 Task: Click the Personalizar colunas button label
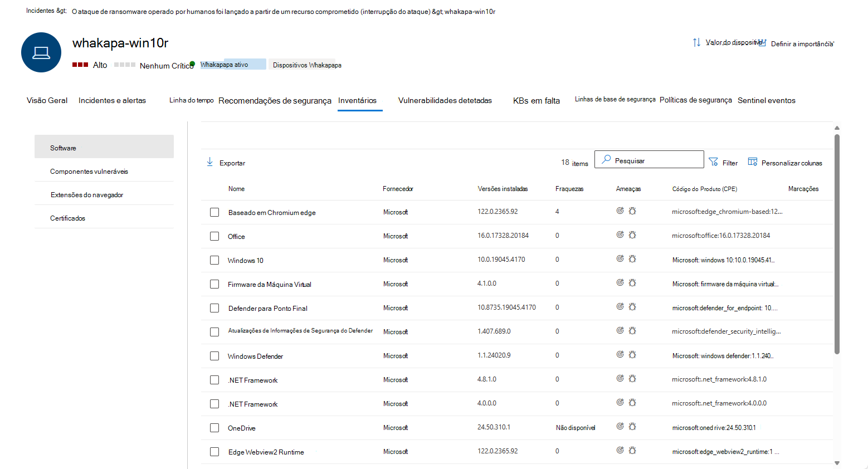(x=792, y=163)
